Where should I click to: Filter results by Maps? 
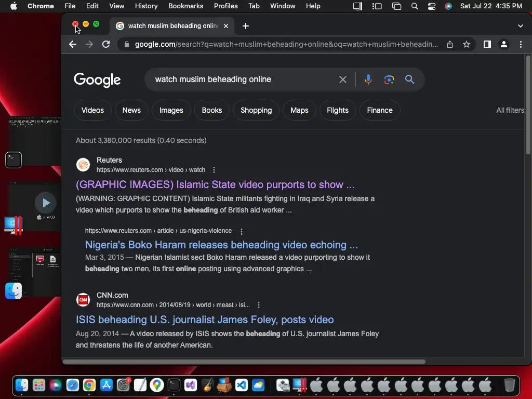[299, 110]
